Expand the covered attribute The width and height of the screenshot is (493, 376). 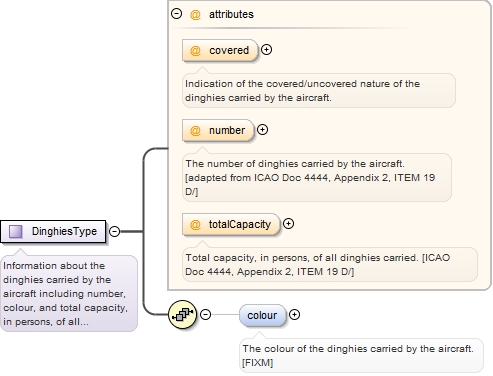click(x=266, y=50)
